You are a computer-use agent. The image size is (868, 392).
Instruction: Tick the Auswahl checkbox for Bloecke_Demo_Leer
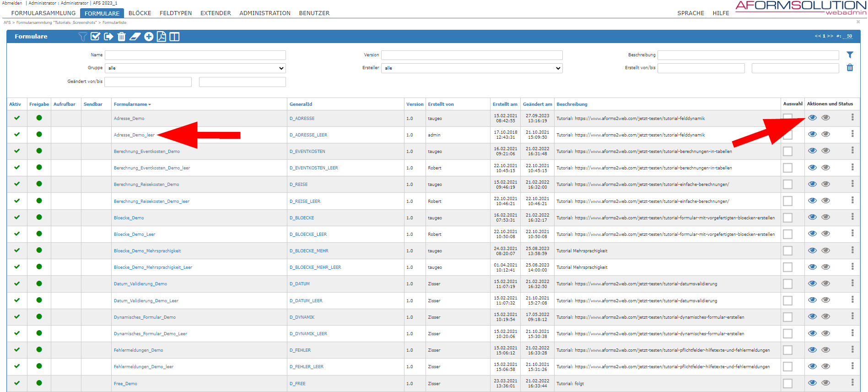(x=787, y=234)
